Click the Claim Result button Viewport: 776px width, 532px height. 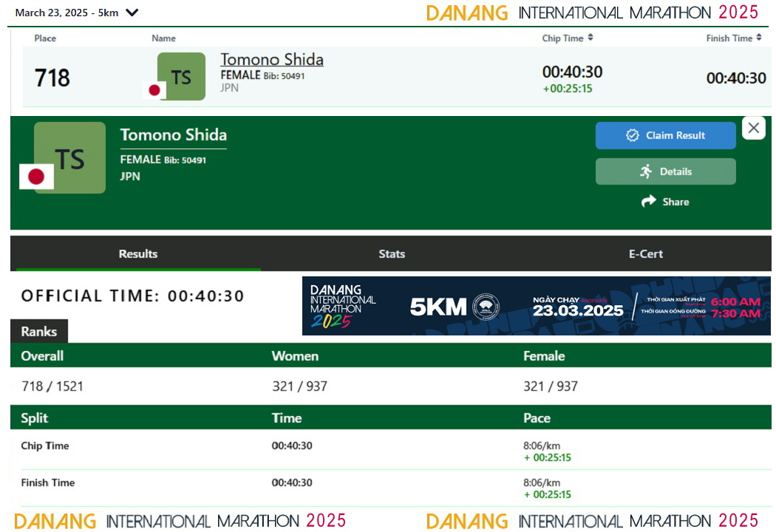665,136
